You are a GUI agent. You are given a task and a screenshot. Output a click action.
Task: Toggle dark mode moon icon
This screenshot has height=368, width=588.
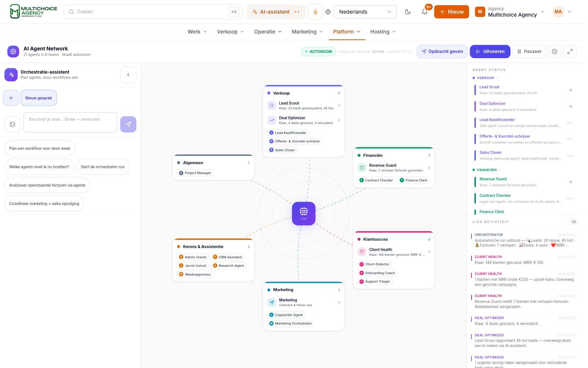tap(408, 12)
